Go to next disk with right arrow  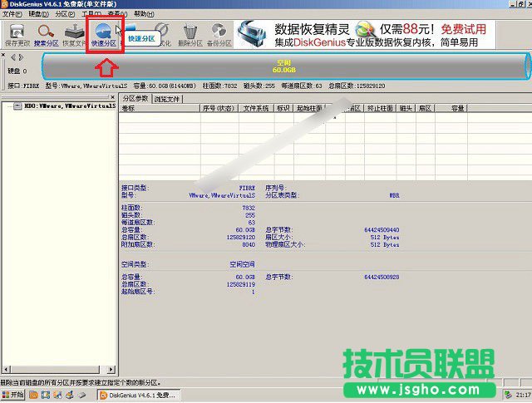pyautogui.click(x=21, y=57)
